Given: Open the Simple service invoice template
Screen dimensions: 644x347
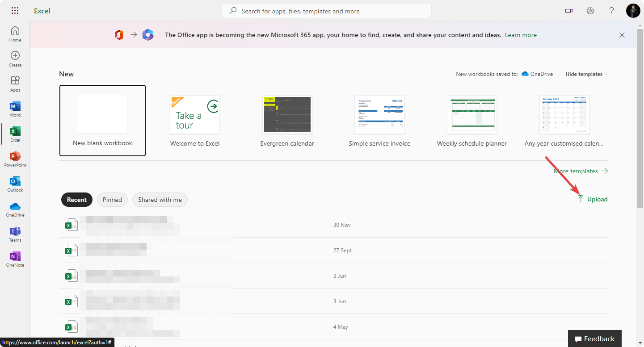Looking at the screenshot, I should pos(379,121).
